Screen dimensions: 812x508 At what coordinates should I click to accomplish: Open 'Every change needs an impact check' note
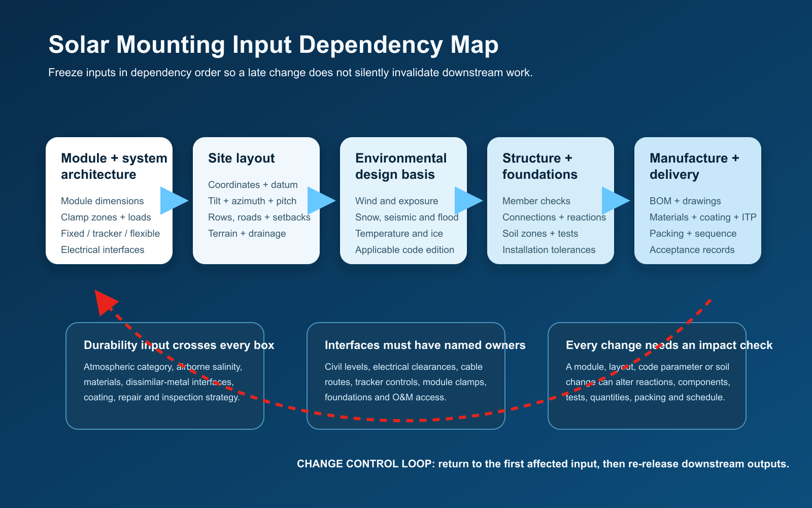pyautogui.click(x=647, y=376)
